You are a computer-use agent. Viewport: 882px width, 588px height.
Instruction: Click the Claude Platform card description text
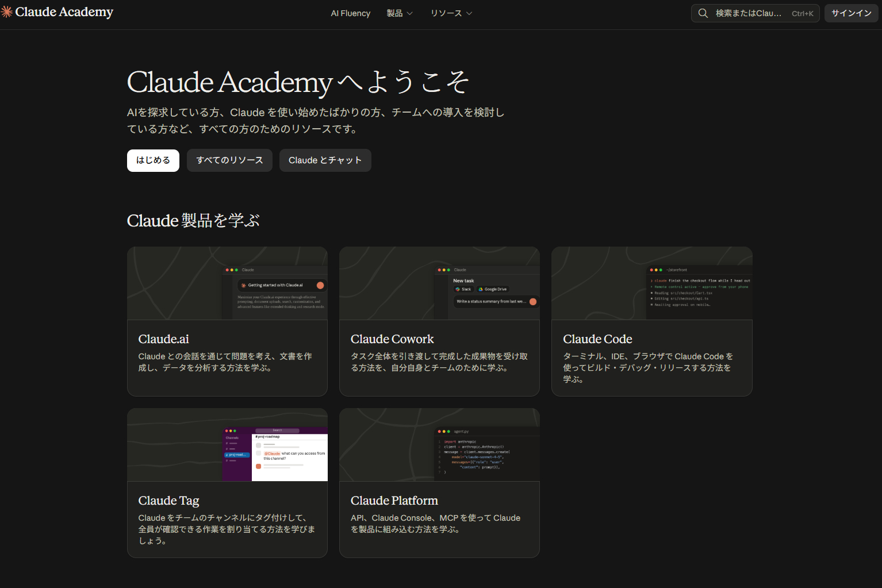(435, 524)
